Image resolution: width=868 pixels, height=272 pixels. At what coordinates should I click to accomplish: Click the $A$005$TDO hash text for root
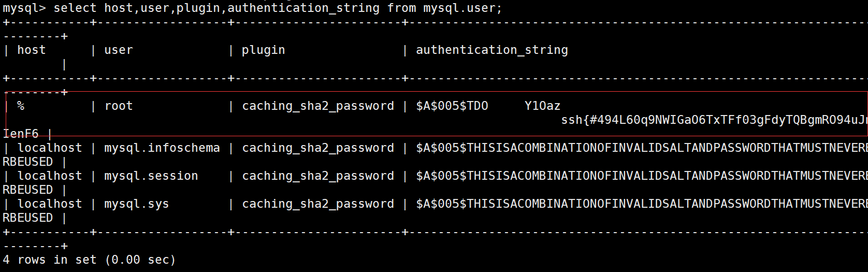[x=452, y=106]
